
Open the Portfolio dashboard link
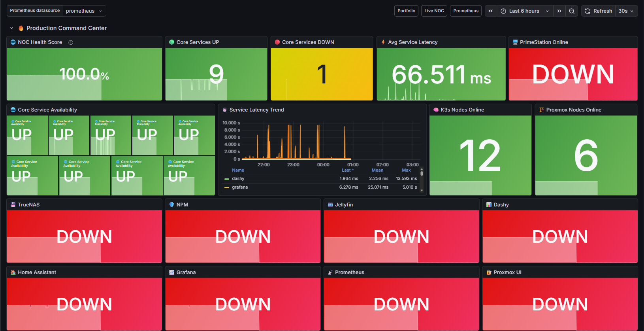(406, 11)
